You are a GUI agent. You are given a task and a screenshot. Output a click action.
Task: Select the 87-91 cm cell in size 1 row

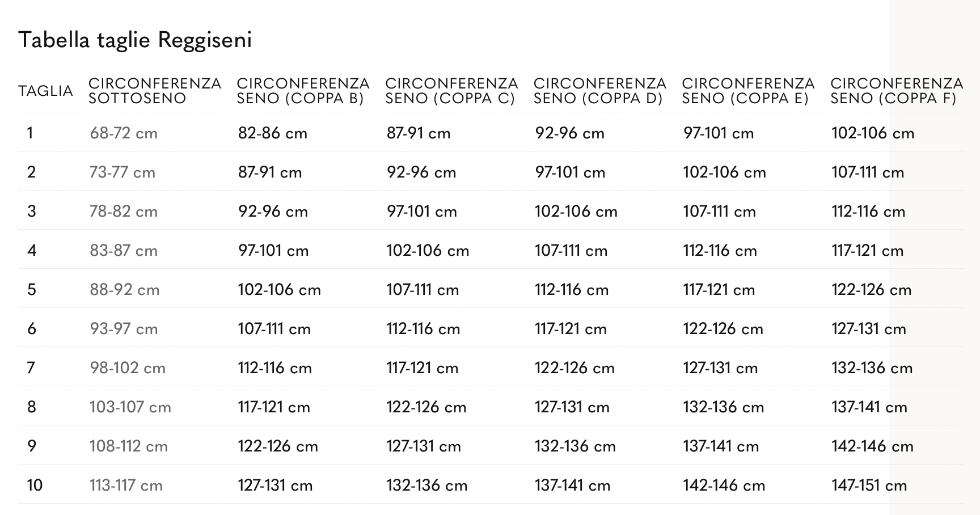pyautogui.click(x=419, y=133)
